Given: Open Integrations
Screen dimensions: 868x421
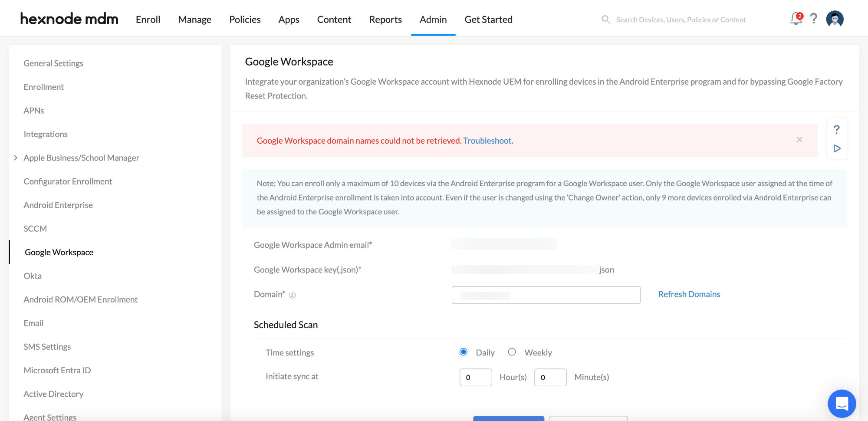Looking at the screenshot, I should 46,134.
